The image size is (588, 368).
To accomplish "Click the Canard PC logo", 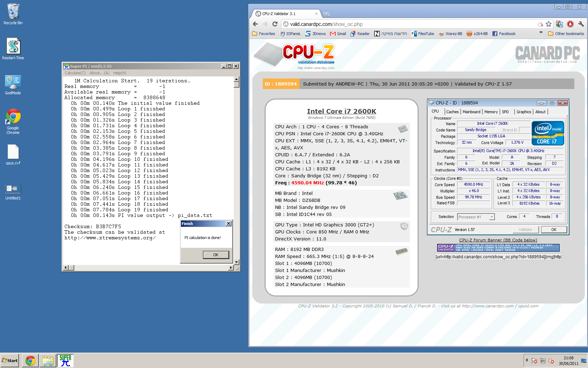I will point(548,54).
